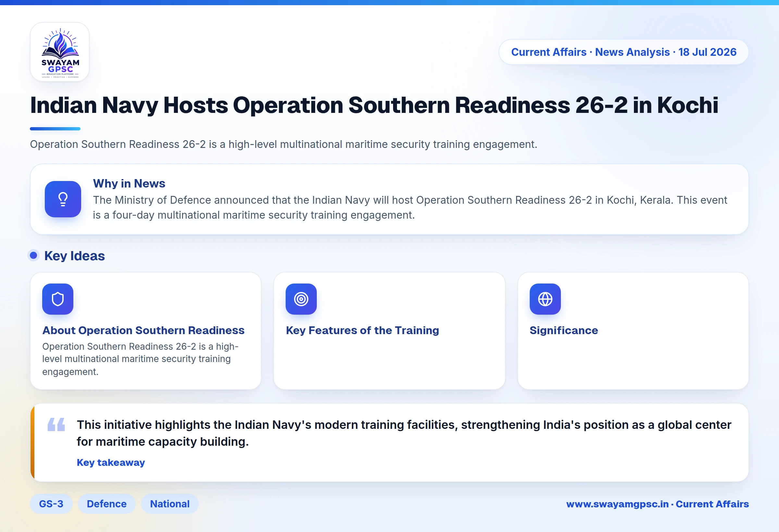779x532 pixels.
Task: Click the Ministry of Defence announcement paragraph
Action: coord(410,207)
